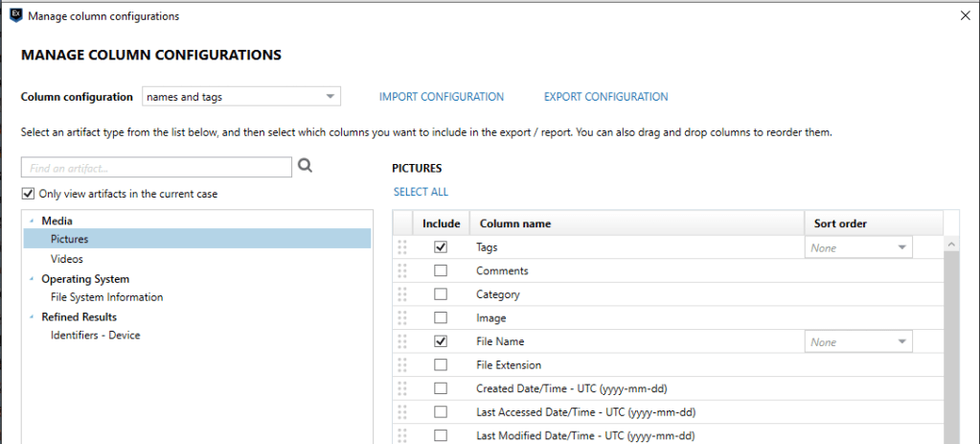Enable the Comments include checkbox
This screenshot has width=980, height=444.
(441, 270)
